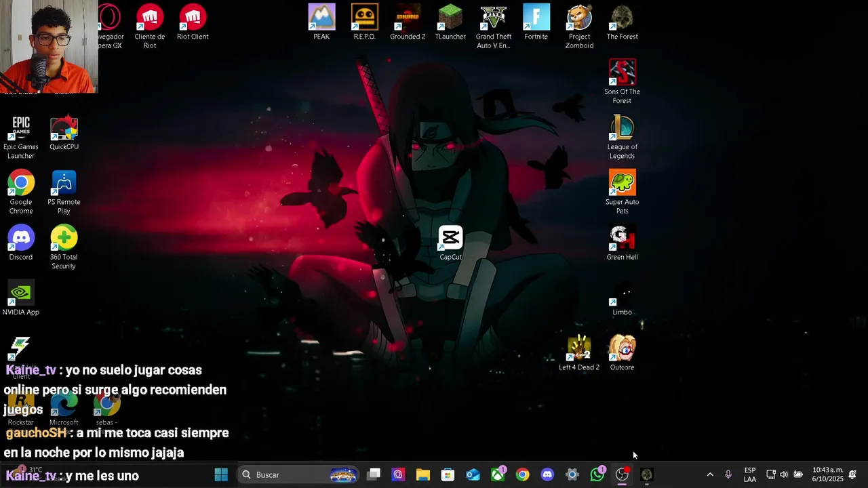Switch to OBS Studio in the taskbar
Image resolution: width=868 pixels, height=488 pixels.
click(622, 474)
